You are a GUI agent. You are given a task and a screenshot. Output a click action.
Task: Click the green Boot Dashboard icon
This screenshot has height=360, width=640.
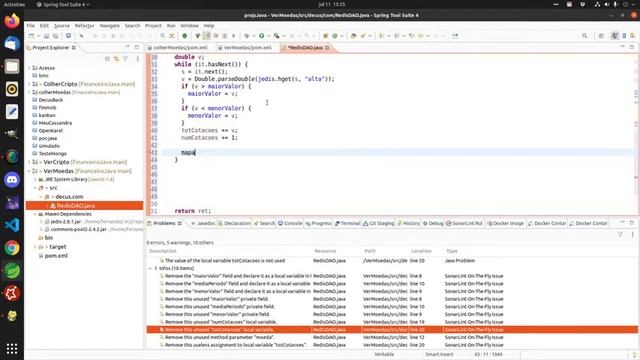(x=184, y=36)
